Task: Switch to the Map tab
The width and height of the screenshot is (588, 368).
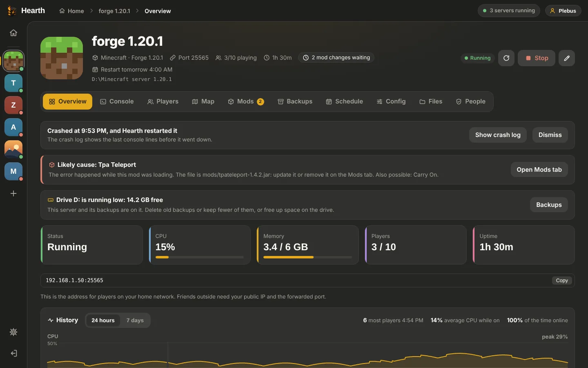Action: [x=203, y=101]
